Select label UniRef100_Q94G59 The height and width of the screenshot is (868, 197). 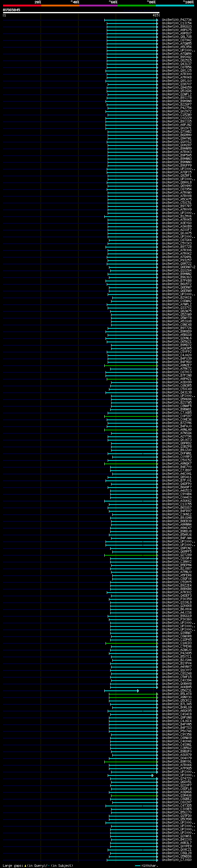coord(176,88)
